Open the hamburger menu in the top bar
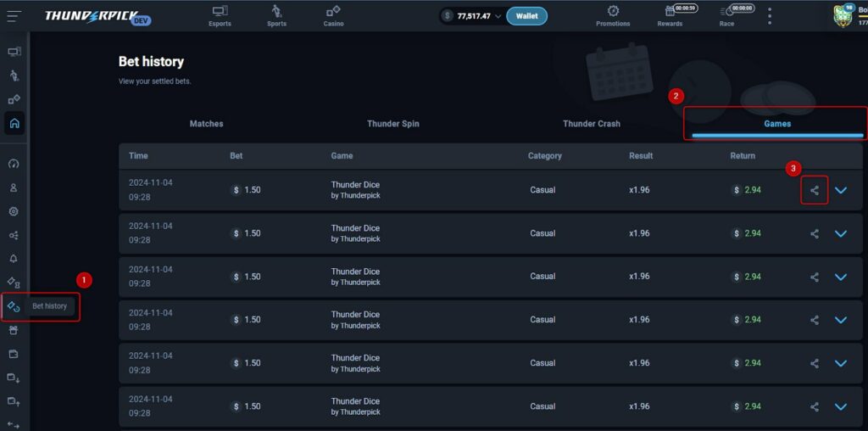The width and height of the screenshot is (868, 431). click(14, 15)
